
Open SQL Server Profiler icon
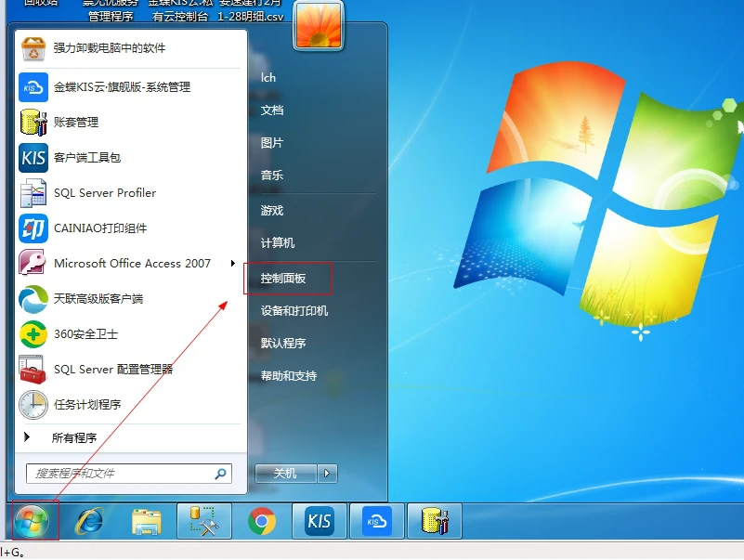[33, 193]
